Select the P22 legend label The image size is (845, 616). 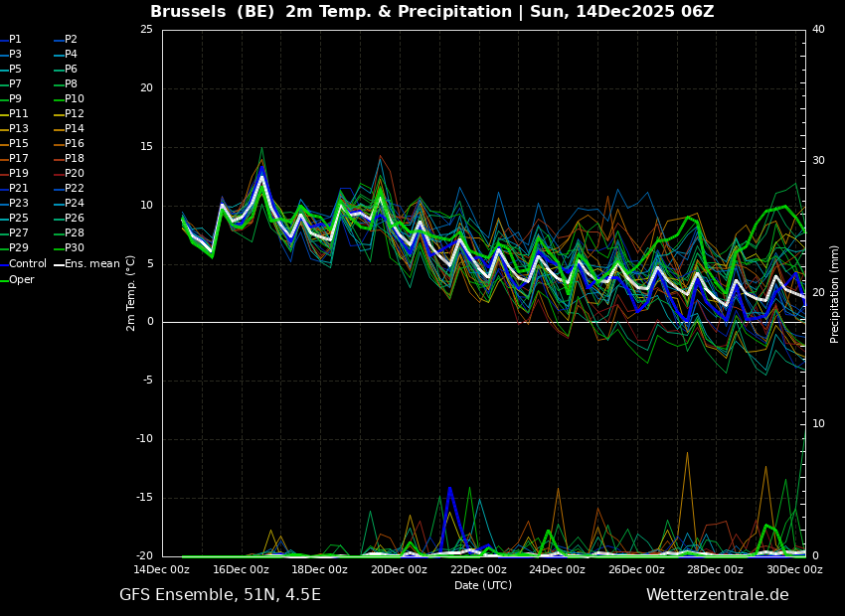tap(75, 189)
